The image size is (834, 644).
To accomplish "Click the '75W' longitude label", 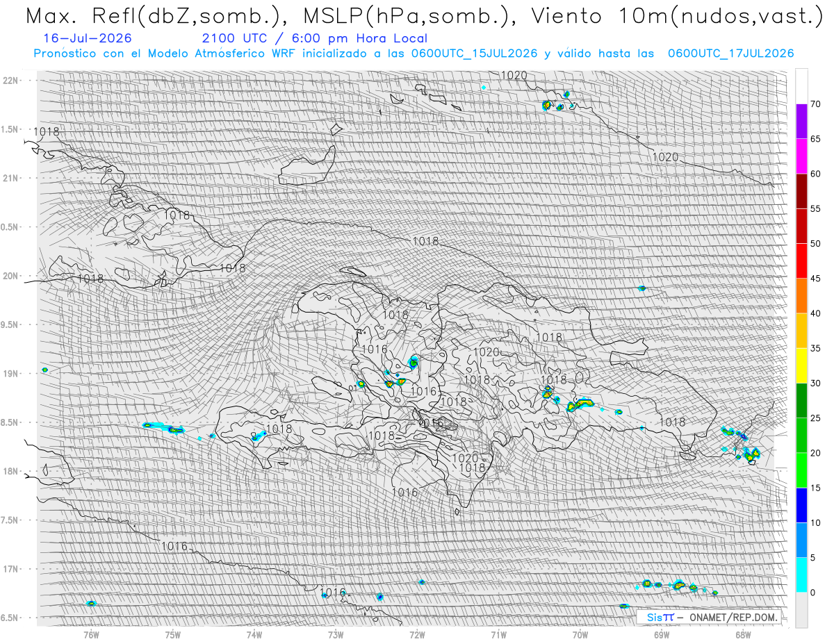I will coord(172,634).
